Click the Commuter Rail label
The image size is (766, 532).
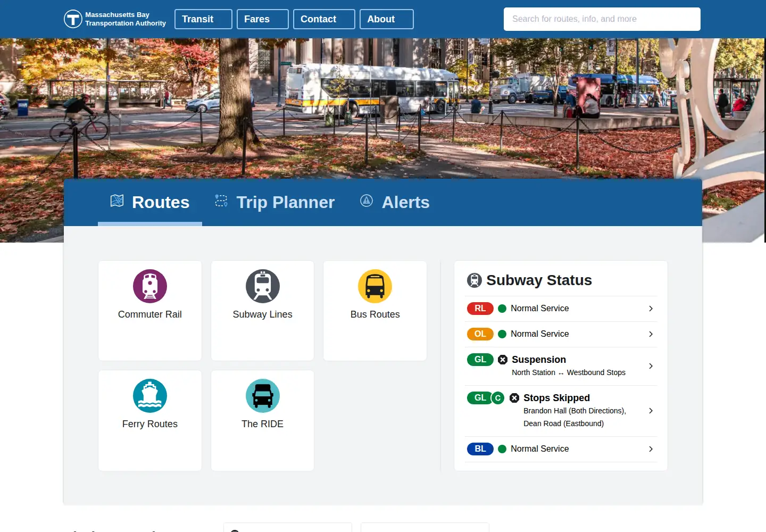pyautogui.click(x=150, y=314)
